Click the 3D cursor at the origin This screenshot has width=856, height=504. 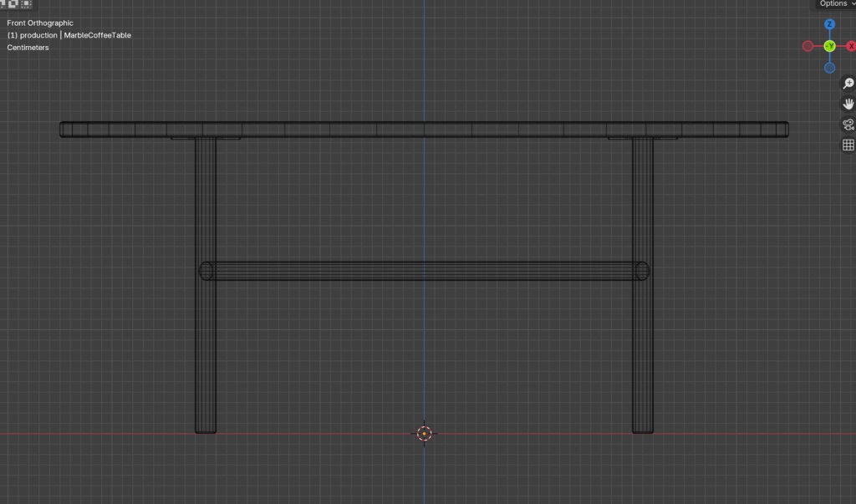point(424,434)
